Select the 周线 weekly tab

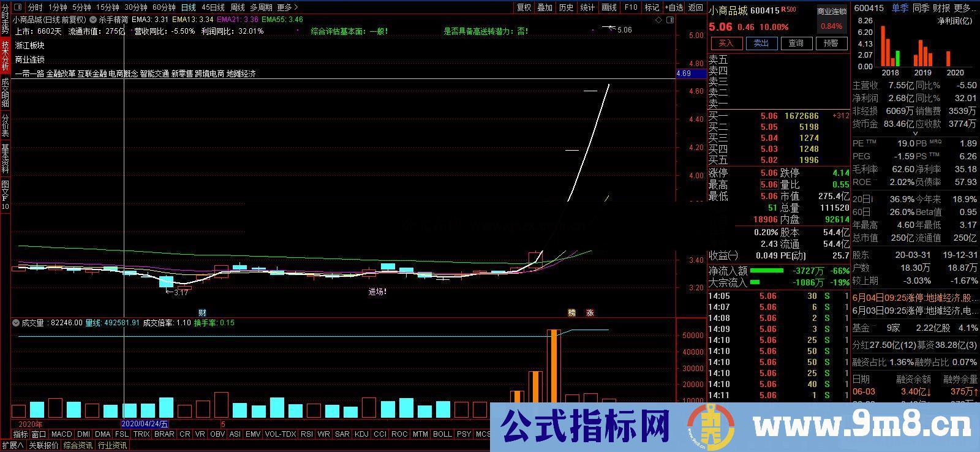click(238, 7)
